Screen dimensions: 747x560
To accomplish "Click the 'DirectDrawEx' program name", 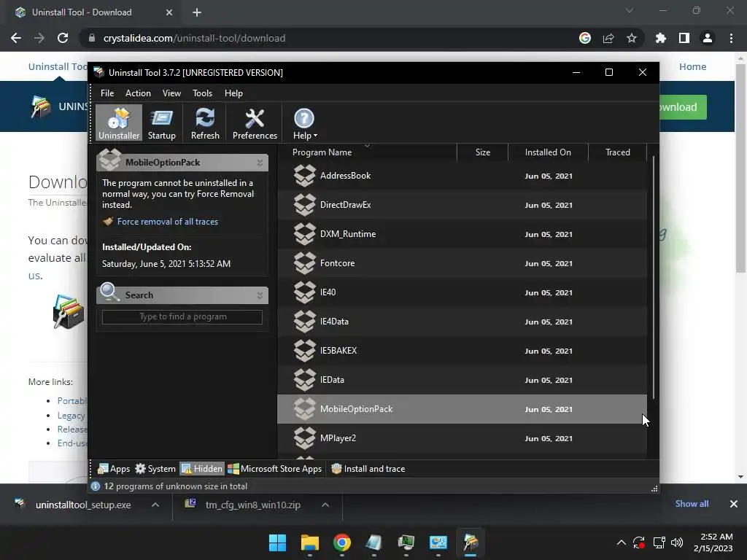I will 345,205.
